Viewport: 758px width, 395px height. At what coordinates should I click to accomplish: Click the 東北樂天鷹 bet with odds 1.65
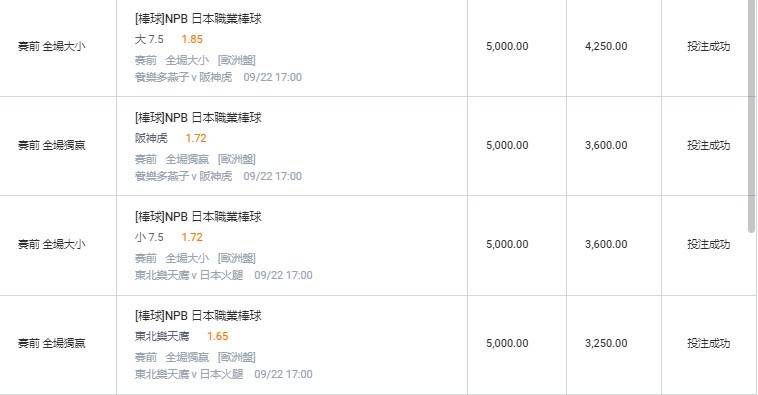tap(181, 336)
